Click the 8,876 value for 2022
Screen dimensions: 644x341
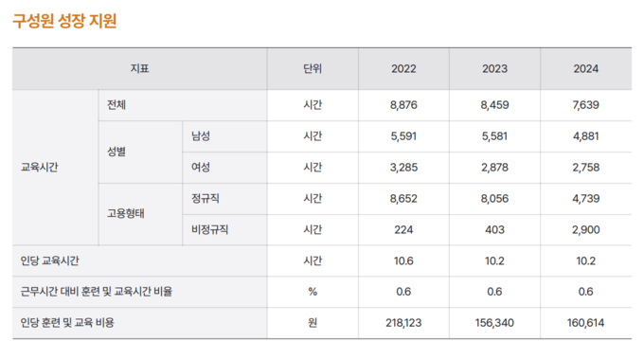(x=403, y=105)
